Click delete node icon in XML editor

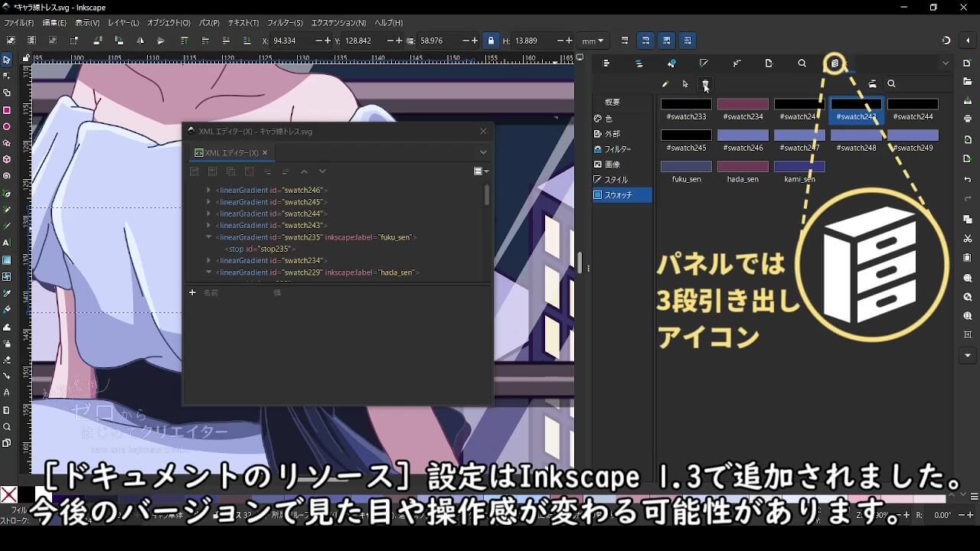249,171
